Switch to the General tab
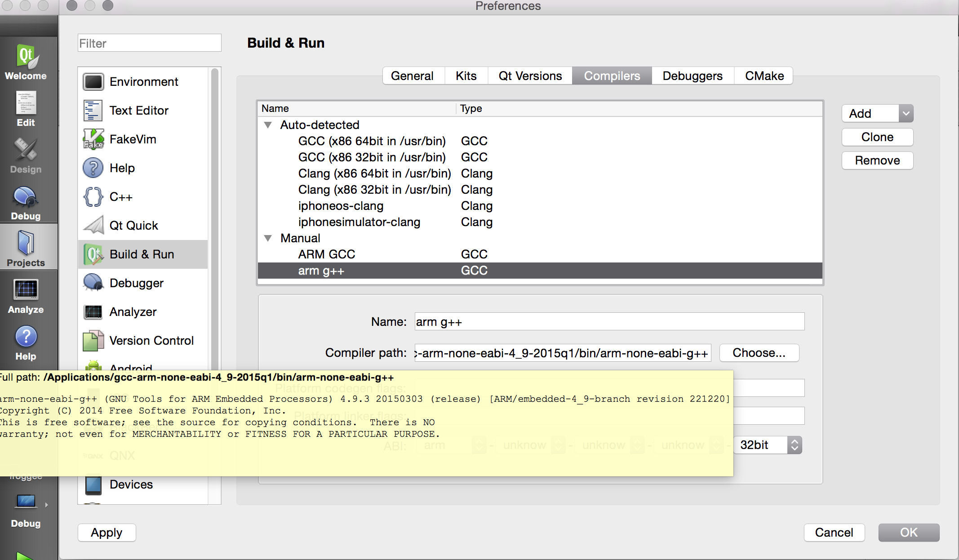Image resolution: width=959 pixels, height=560 pixels. pos(413,76)
